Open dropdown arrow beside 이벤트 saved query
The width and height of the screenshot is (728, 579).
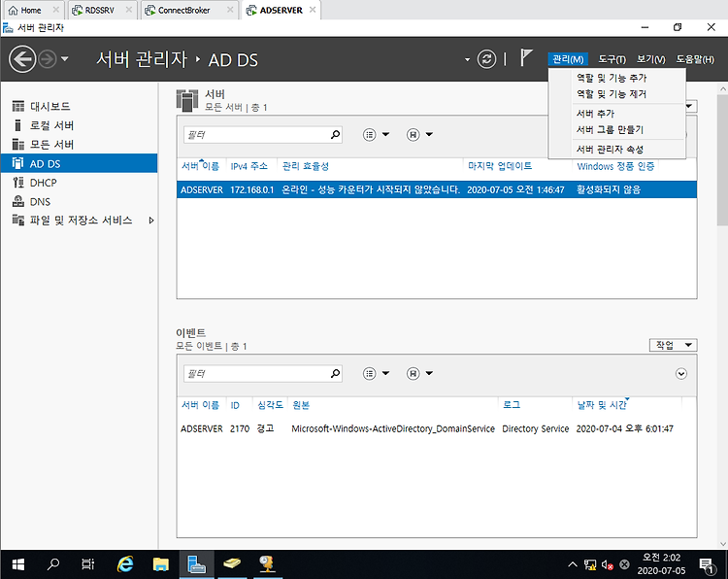point(429,374)
